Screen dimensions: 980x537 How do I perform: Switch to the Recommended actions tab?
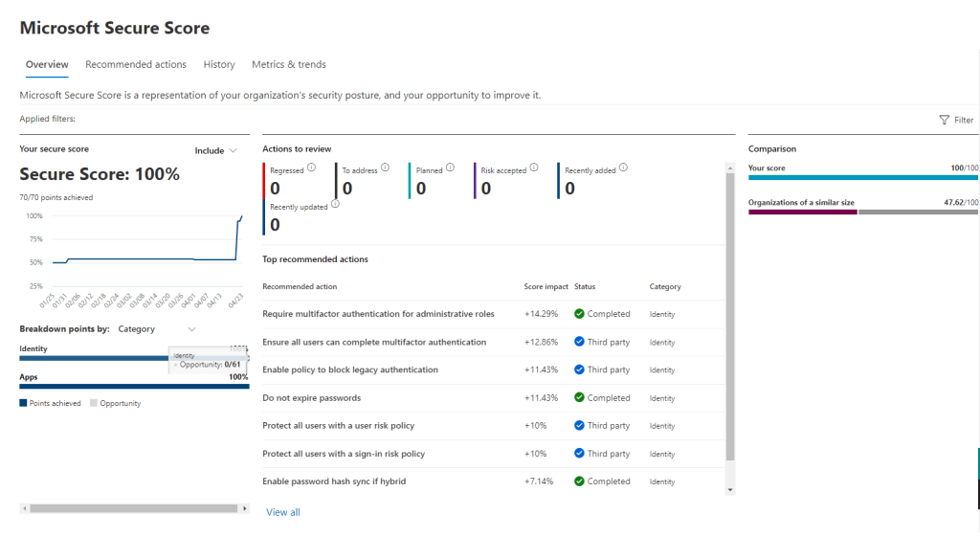coord(136,64)
